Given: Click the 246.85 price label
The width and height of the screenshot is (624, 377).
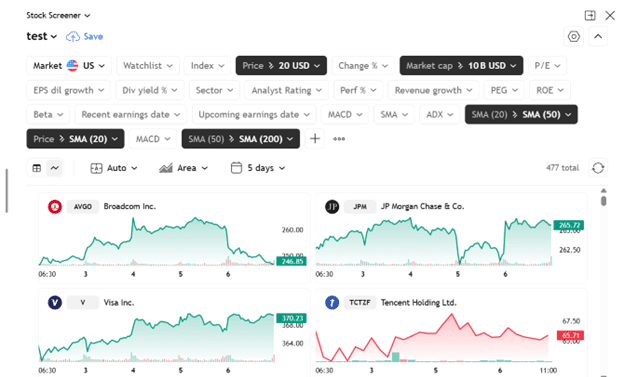Looking at the screenshot, I should pyautogui.click(x=291, y=262).
